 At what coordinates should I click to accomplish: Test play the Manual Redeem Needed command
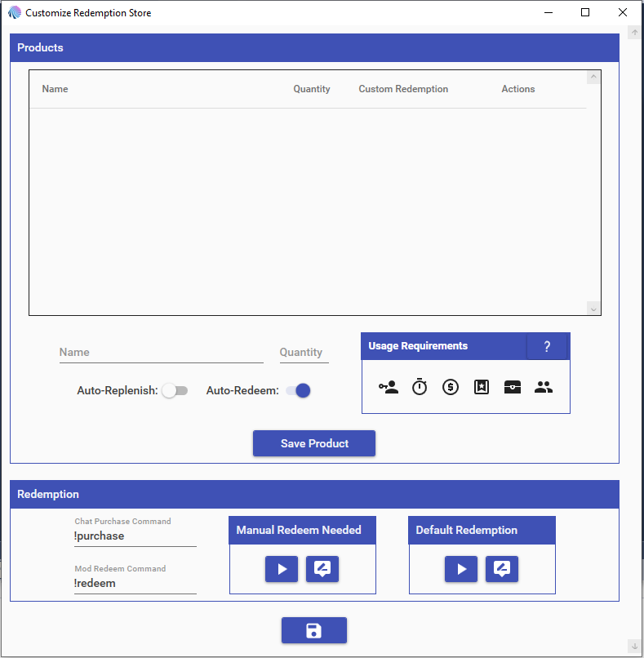(282, 569)
